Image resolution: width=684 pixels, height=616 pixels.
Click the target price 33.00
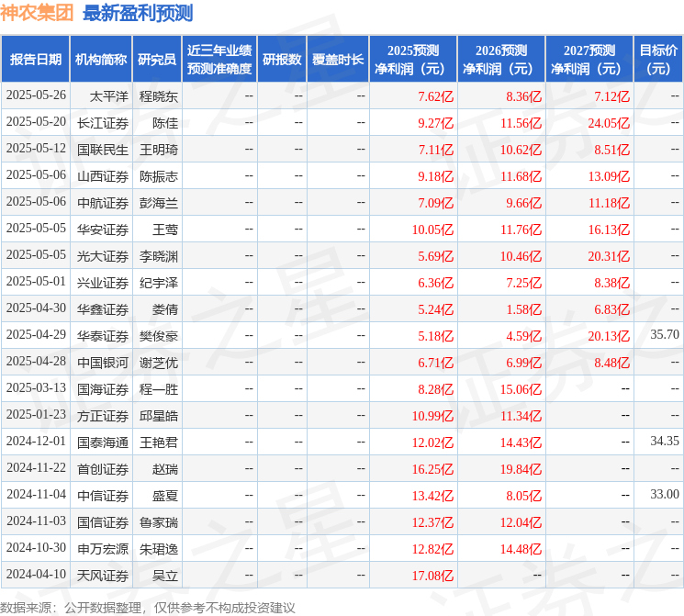coord(665,494)
